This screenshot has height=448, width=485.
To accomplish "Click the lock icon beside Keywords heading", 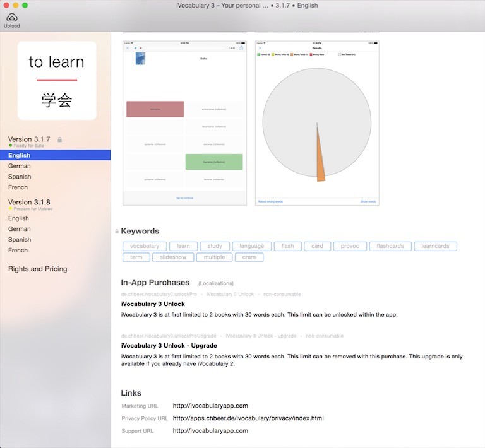I will [x=117, y=231].
